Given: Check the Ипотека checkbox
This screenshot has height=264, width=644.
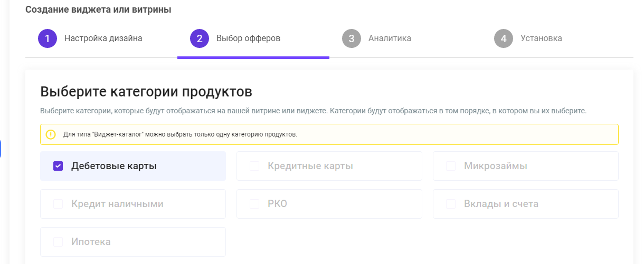Looking at the screenshot, I should (x=58, y=242).
